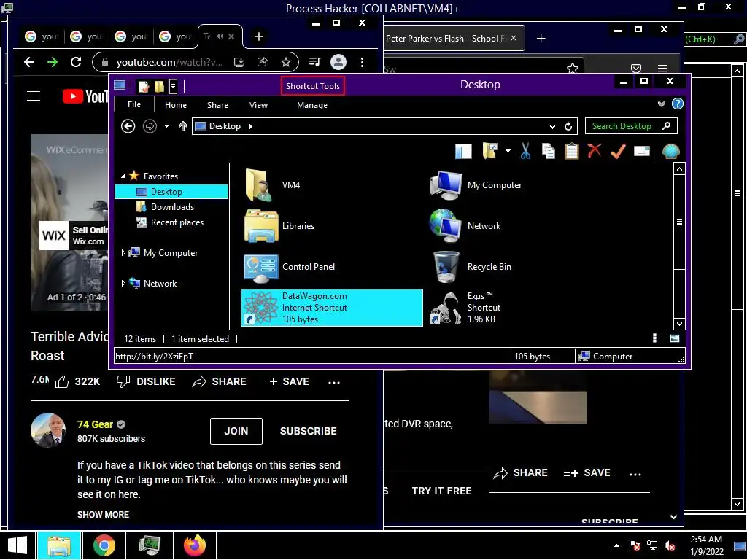Open the File menu in Explorer
747x560 pixels.
point(134,104)
